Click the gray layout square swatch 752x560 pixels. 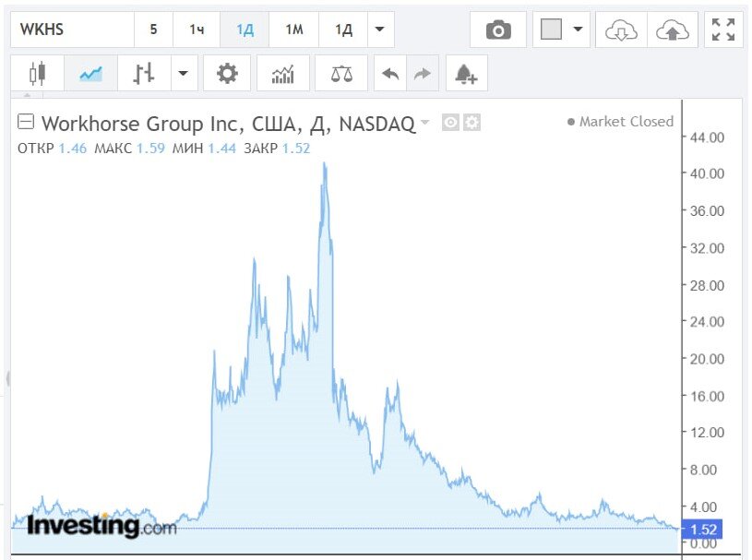[x=551, y=30]
